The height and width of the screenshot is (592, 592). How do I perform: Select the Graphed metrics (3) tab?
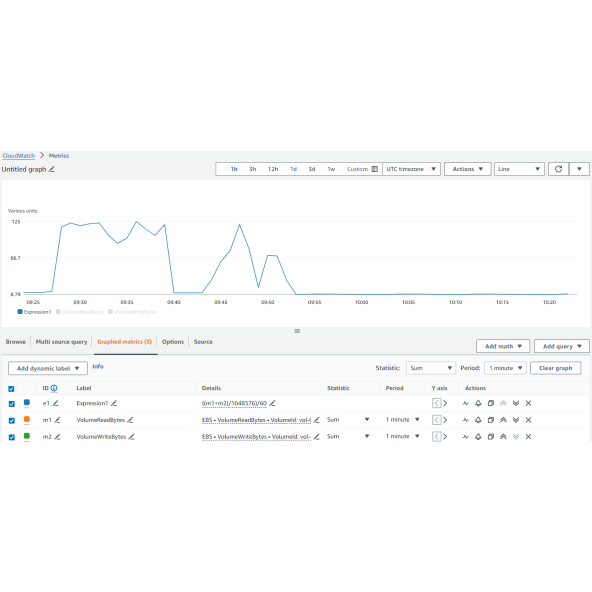click(x=124, y=342)
